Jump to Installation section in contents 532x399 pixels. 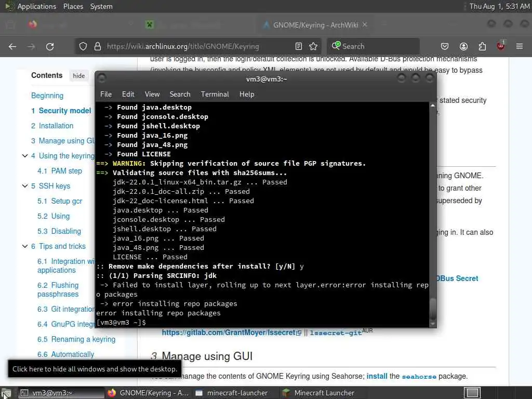coord(52,126)
